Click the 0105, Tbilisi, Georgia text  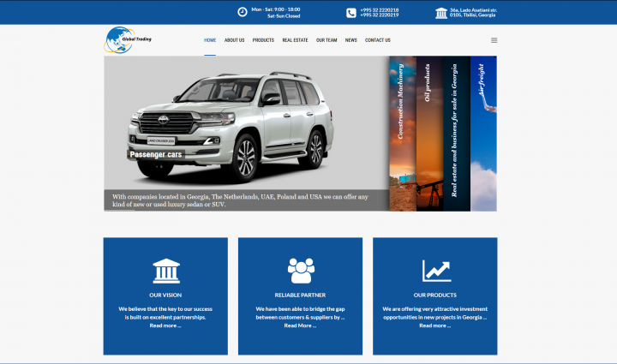pyautogui.click(x=472, y=15)
